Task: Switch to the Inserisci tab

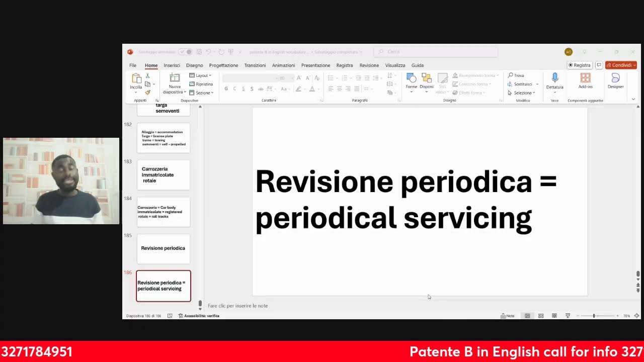Action: [172, 65]
